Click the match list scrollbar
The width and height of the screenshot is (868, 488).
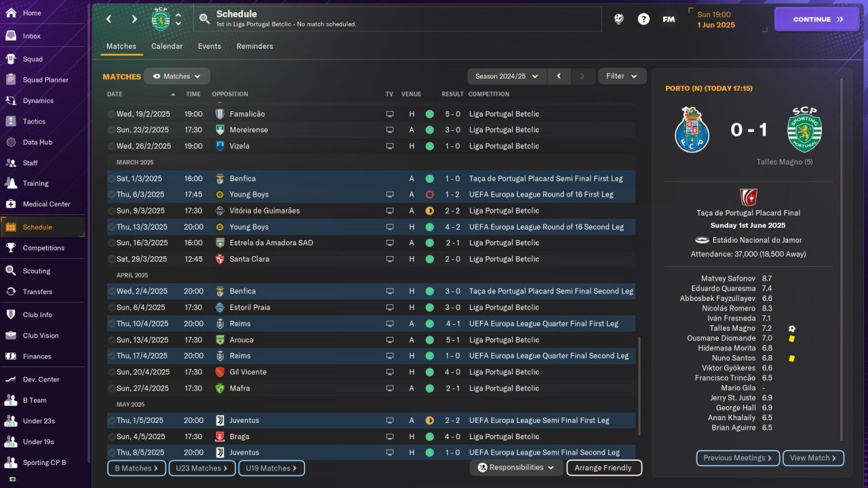(x=638, y=386)
